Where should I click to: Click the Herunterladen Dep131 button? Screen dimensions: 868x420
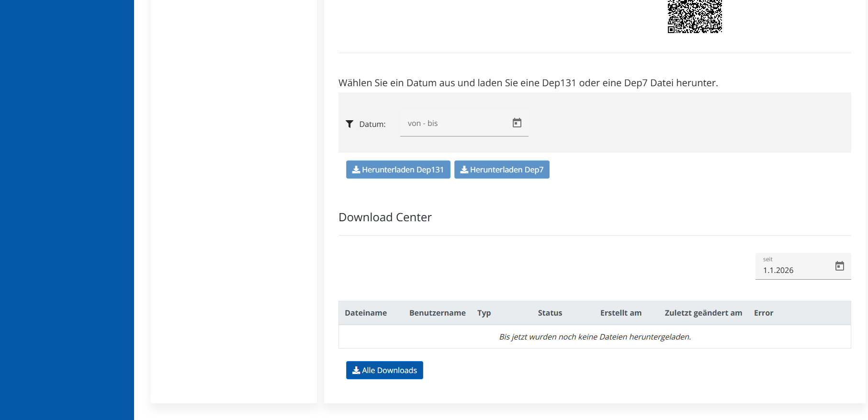[398, 170]
